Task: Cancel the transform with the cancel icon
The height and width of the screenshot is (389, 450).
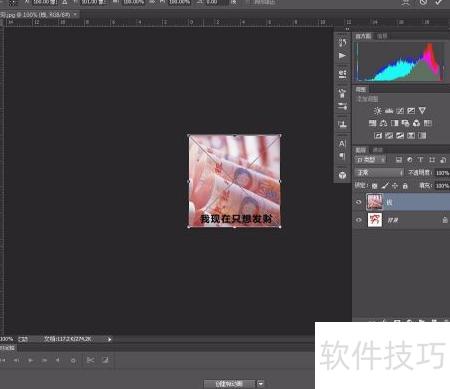Action: [x=423, y=2]
